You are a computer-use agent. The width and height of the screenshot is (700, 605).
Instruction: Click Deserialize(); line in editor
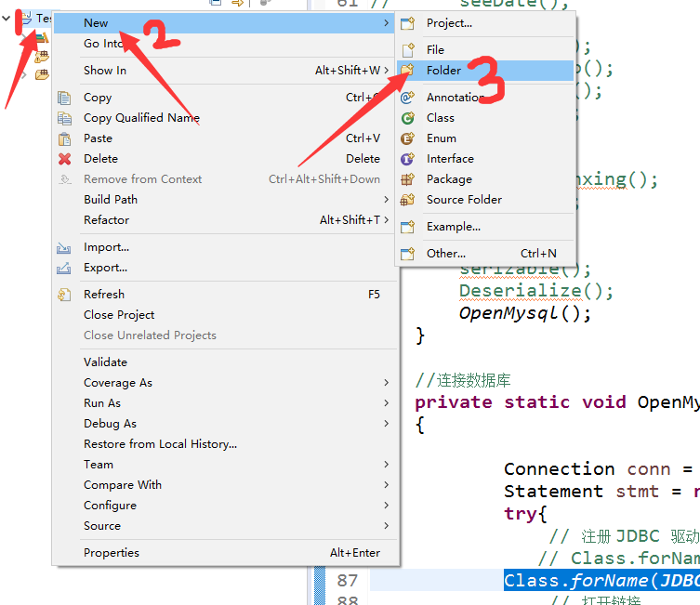point(536,291)
